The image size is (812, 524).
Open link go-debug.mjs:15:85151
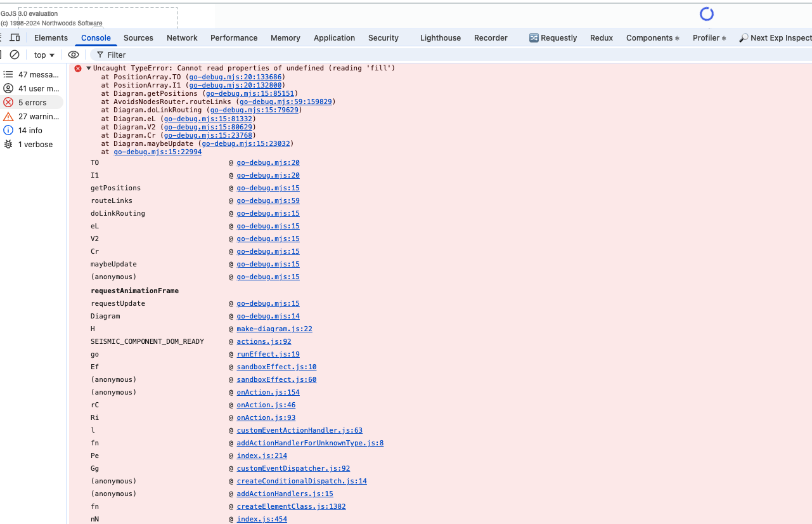tap(250, 93)
